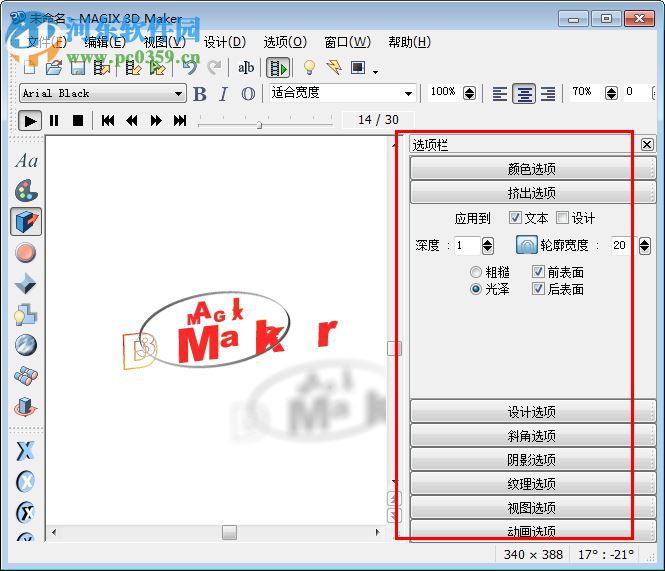
Task: Select the blue diamond bevel tool
Action: coord(25,283)
